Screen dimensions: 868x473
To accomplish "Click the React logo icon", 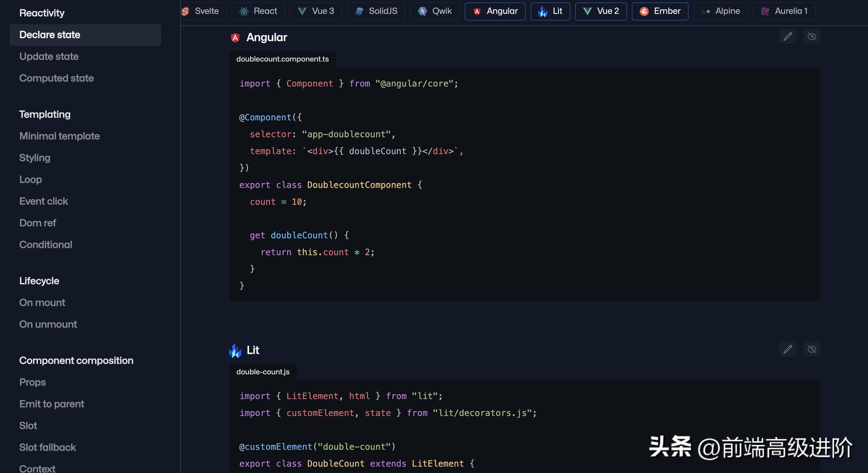I will 244,11.
